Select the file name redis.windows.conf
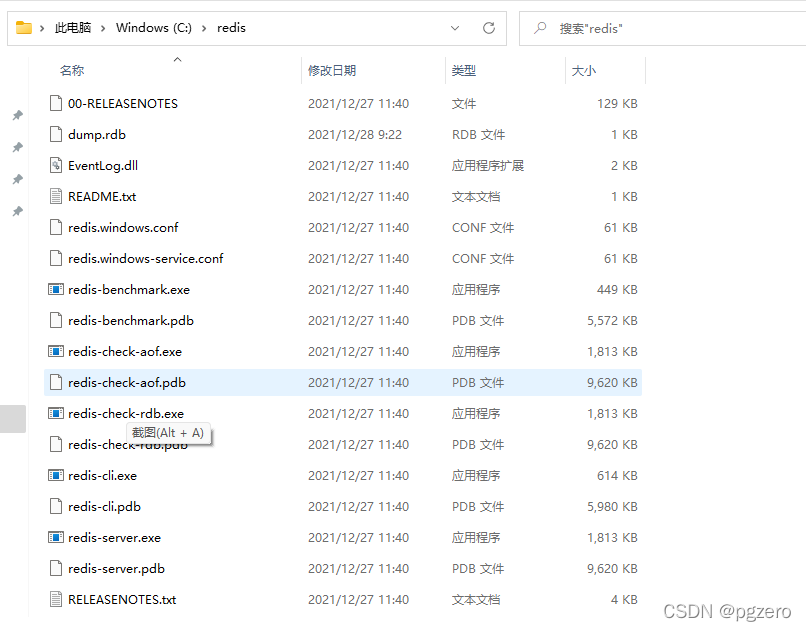The image size is (806, 631). [123, 228]
